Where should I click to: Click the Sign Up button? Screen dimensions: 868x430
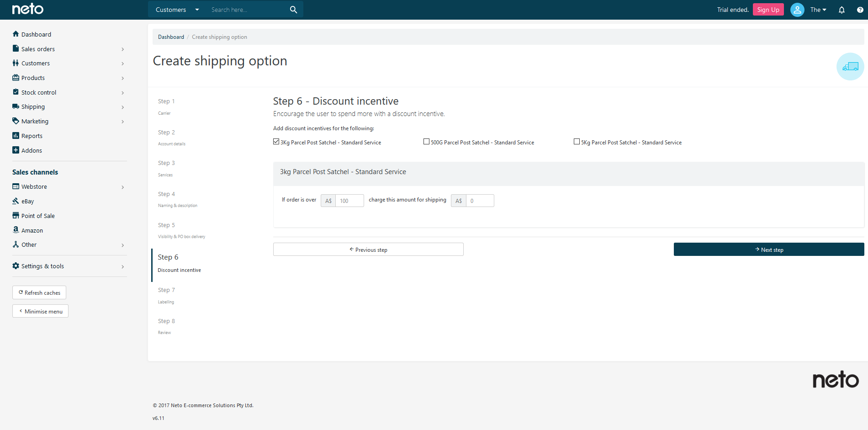768,10
